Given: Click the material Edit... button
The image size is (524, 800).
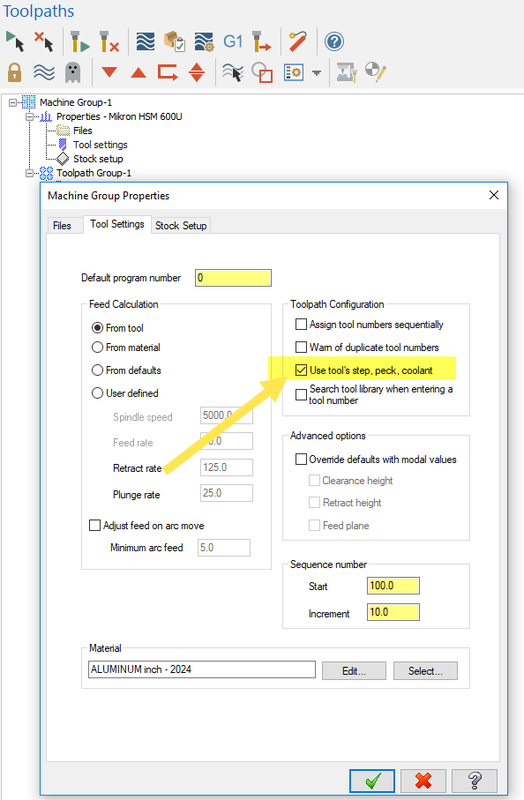Looking at the screenshot, I should pyautogui.click(x=354, y=671).
